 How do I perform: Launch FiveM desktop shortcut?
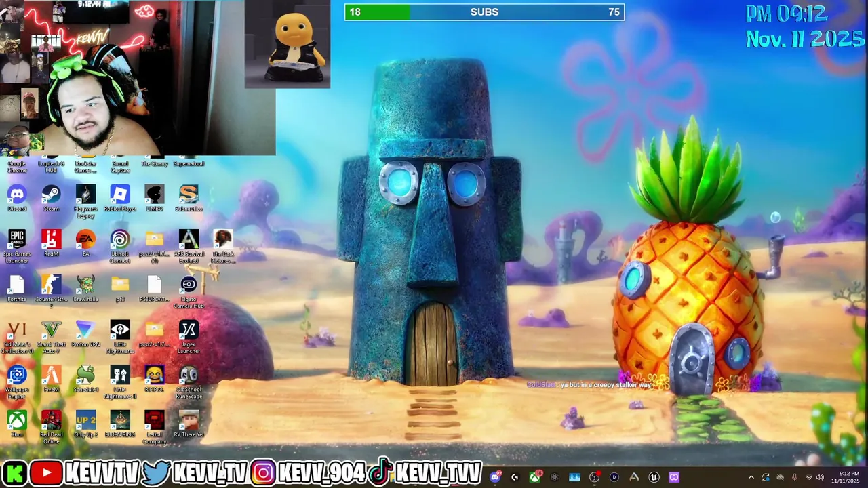[52, 378]
